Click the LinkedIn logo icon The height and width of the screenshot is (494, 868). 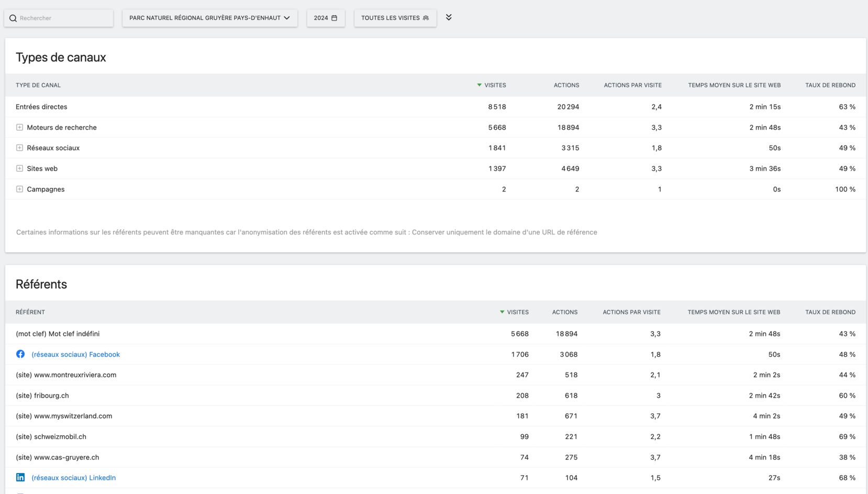pos(20,477)
